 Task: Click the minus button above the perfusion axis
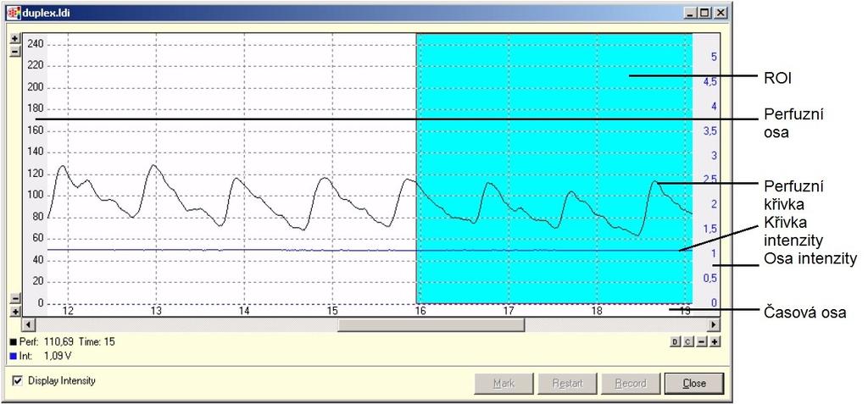(x=15, y=52)
